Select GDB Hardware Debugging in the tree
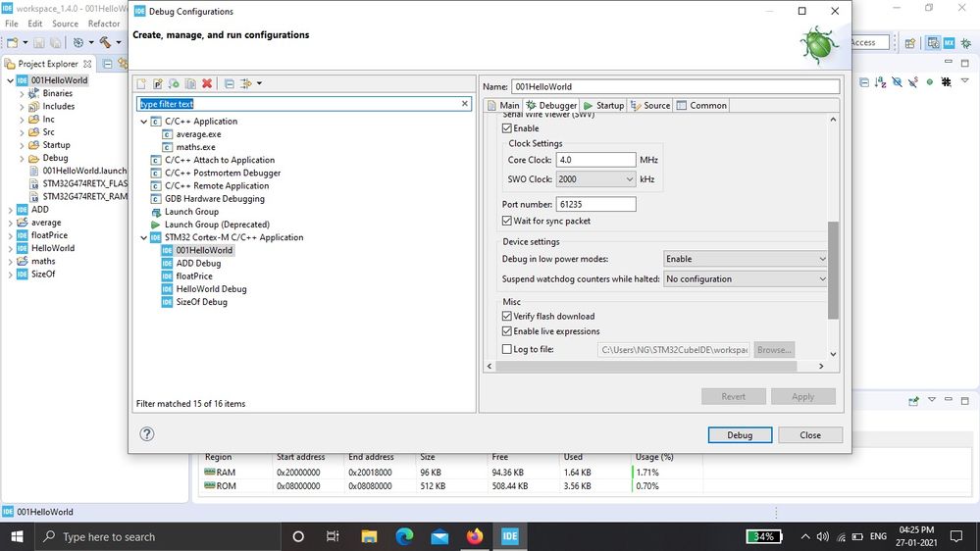Viewport: 980px width, 551px height. [x=215, y=199]
